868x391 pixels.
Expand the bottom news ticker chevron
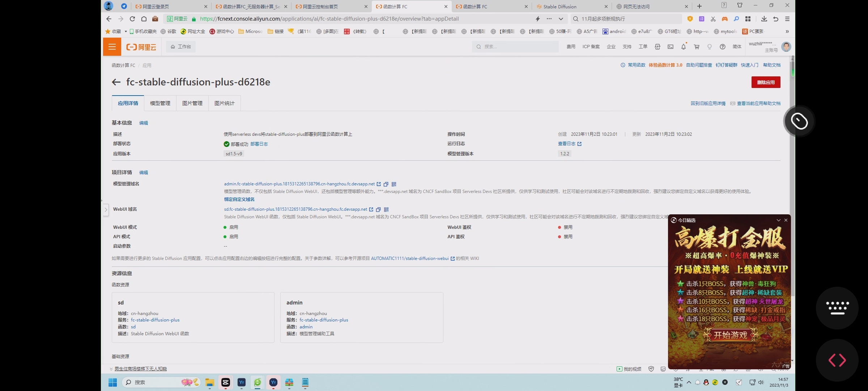pos(111,369)
